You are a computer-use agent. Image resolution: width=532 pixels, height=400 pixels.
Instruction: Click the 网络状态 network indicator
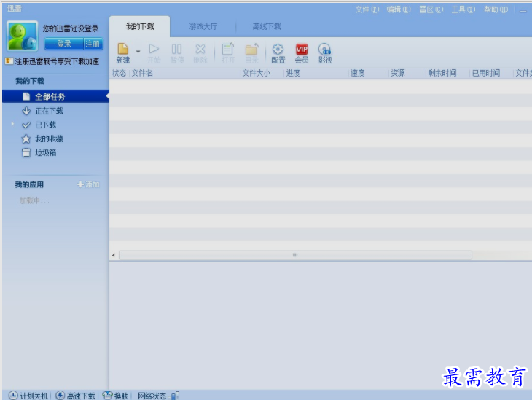tap(158, 396)
